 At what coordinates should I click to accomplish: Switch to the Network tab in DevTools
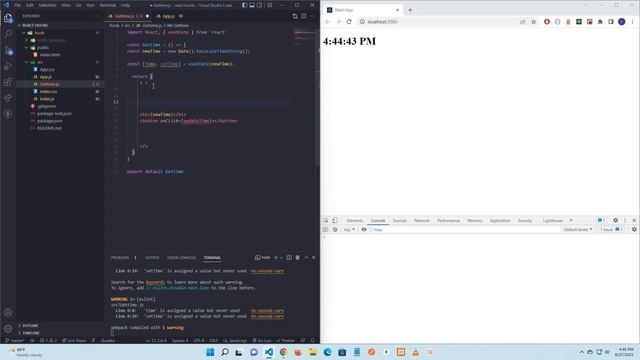(x=422, y=220)
